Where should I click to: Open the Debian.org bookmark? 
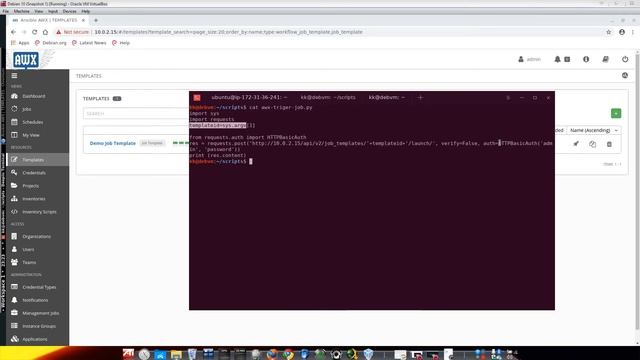[51, 43]
